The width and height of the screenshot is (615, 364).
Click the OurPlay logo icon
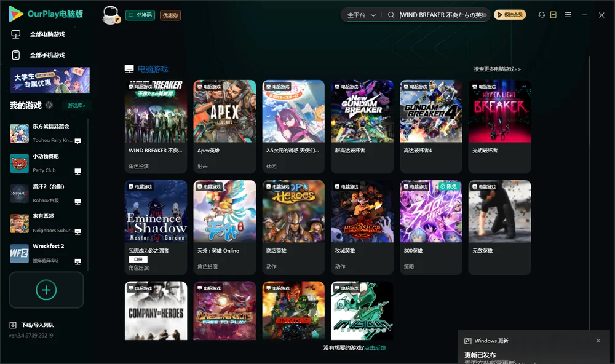point(16,14)
